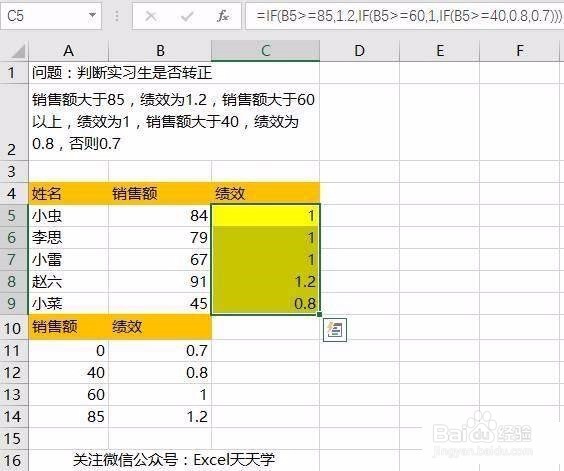Viewport: 564px width, 471px height.
Task: Select column E header
Action: click(x=440, y=51)
